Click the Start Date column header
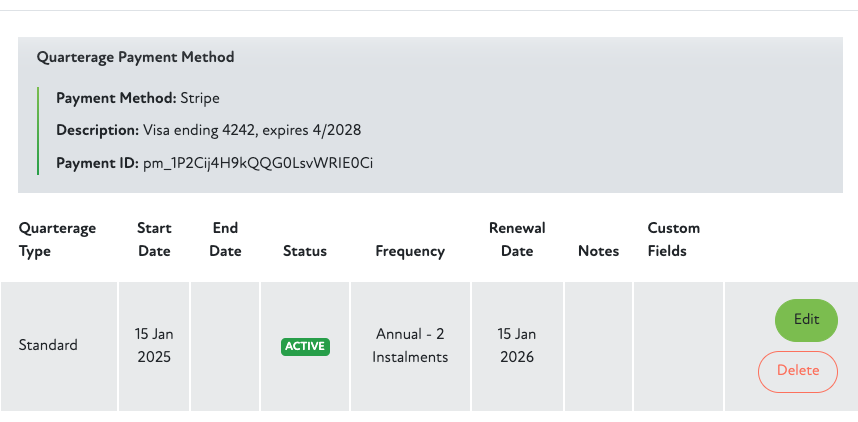This screenshot has height=422, width=858. (x=154, y=240)
